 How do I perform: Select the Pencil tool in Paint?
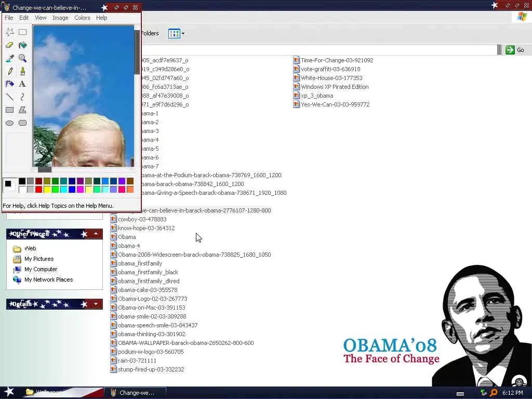click(10, 71)
